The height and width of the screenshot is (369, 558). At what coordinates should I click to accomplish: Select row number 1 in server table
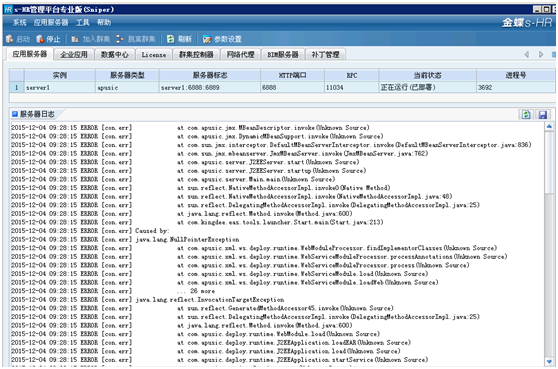tap(16, 88)
